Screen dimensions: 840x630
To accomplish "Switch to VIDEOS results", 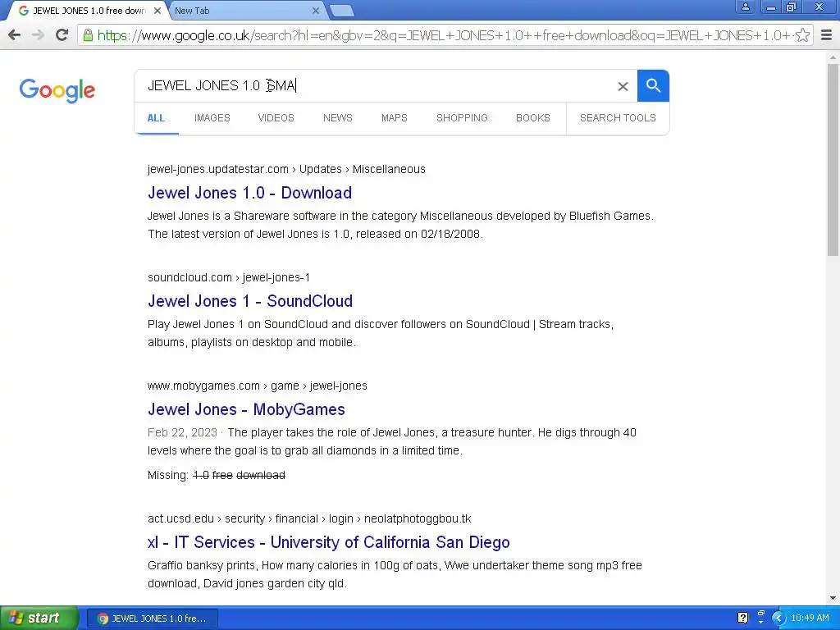I will click(276, 118).
